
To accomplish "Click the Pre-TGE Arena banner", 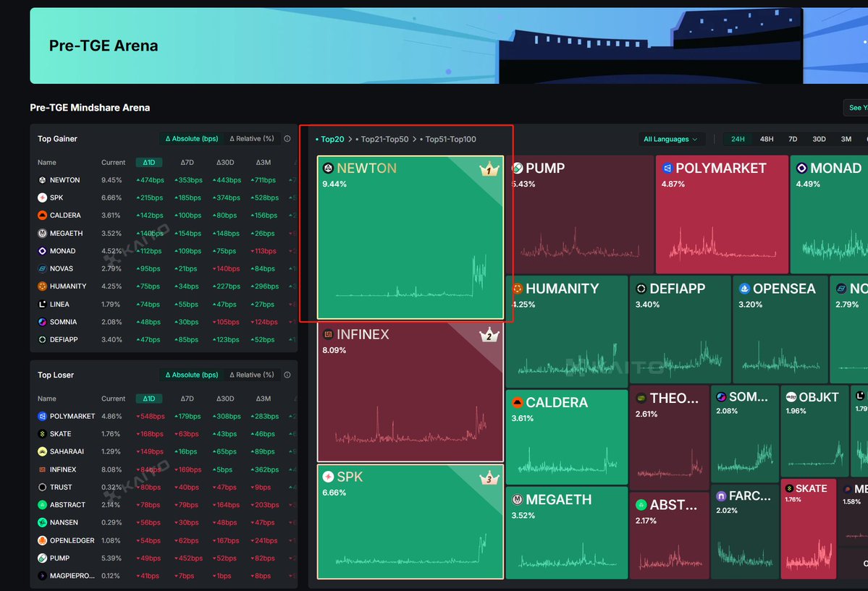I will [449, 46].
